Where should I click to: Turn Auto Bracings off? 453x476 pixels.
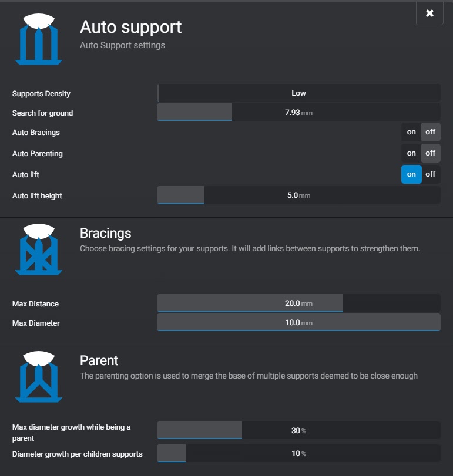pos(431,132)
